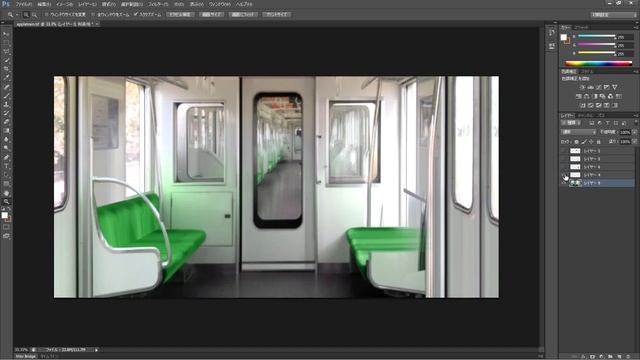This screenshot has width=640, height=360.
Task: Select the Hand tool
Action: (6, 193)
